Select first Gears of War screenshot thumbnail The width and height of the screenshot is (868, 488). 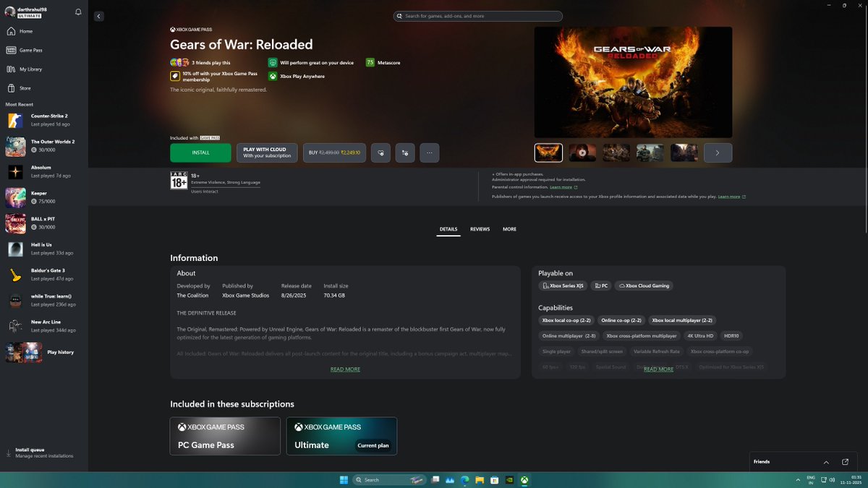548,153
